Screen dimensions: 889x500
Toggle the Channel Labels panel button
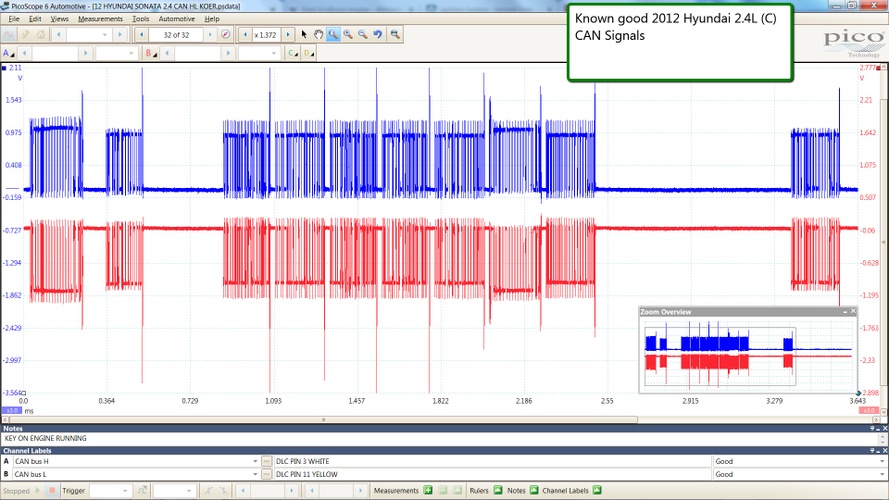(x=596, y=490)
